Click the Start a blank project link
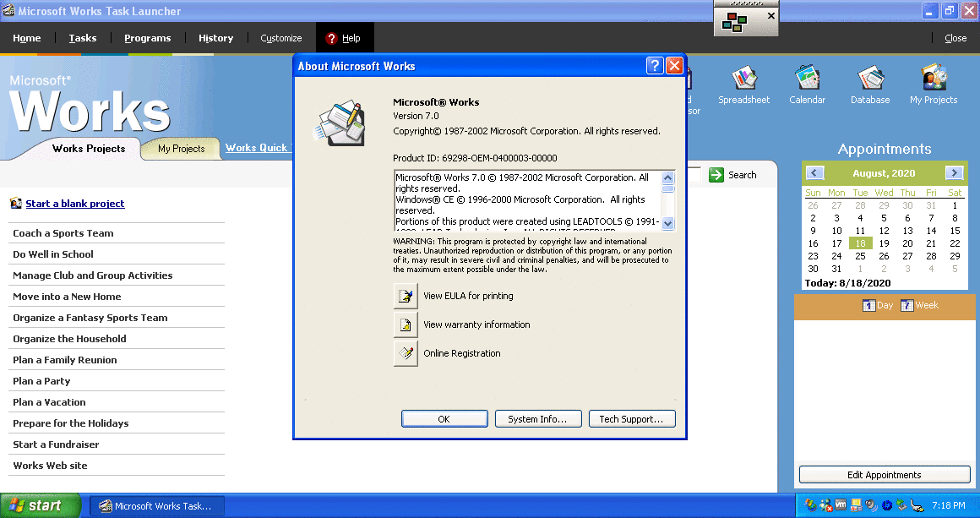Screen dimensions: 980x518 coord(74,204)
